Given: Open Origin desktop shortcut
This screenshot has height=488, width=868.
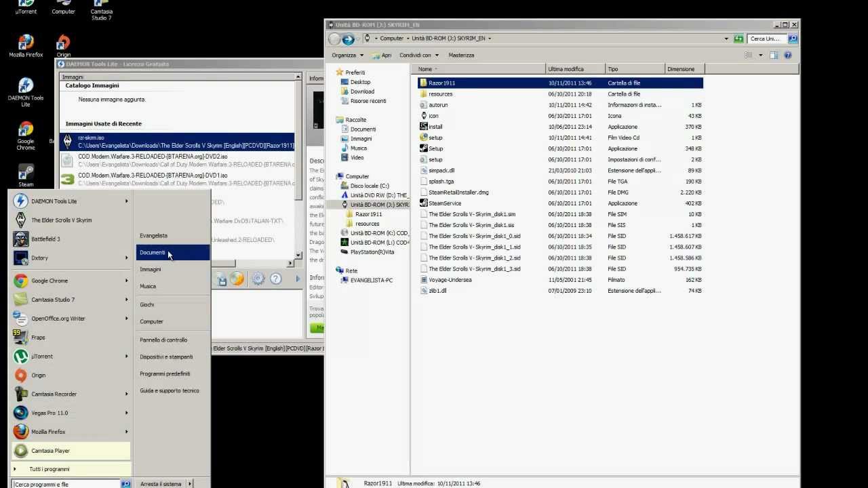Looking at the screenshot, I should (x=63, y=46).
